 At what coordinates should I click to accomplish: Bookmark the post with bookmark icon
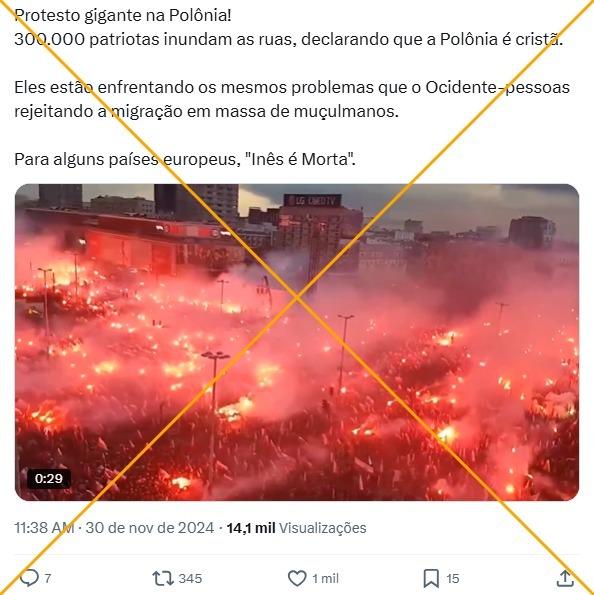(431, 579)
